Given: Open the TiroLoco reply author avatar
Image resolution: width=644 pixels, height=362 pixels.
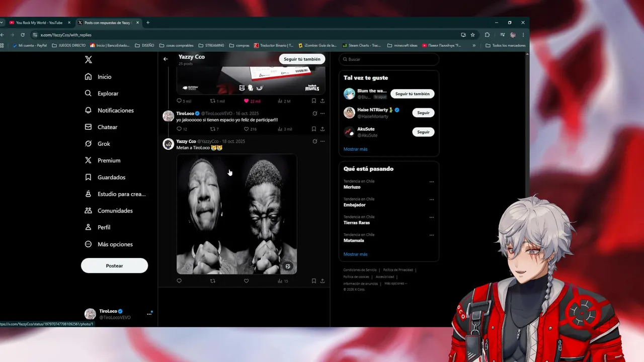Looking at the screenshot, I should click(x=168, y=116).
